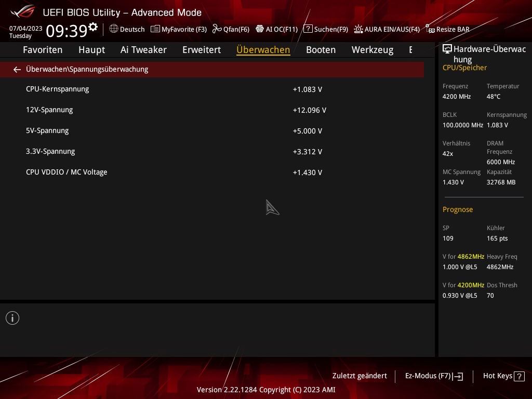The height and width of the screenshot is (399, 532).
Task: Open the Ai Tweaker tab
Action: click(143, 50)
